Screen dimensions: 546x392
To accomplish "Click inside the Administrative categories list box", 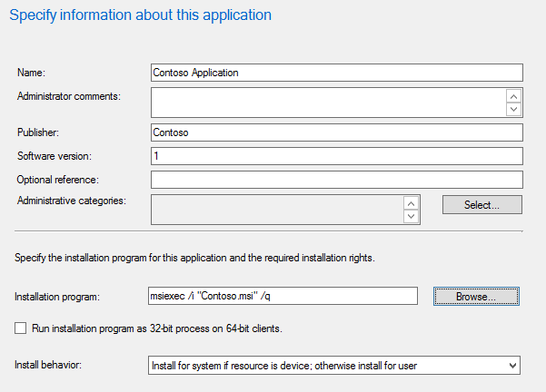I will click(275, 210).
